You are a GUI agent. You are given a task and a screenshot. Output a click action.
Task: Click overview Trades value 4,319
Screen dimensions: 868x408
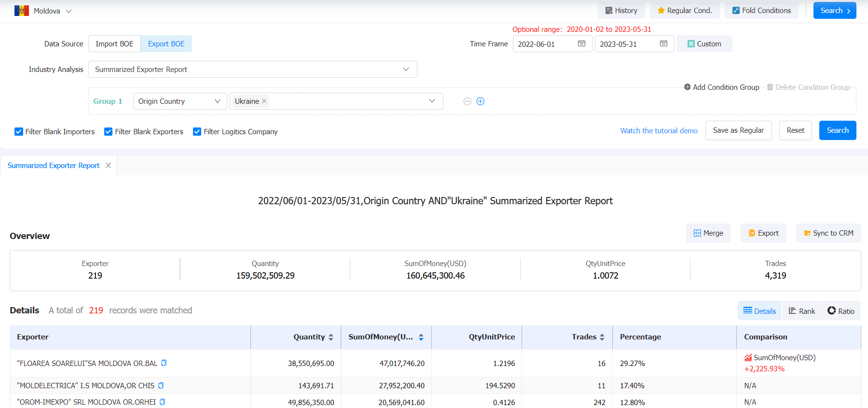tap(775, 276)
